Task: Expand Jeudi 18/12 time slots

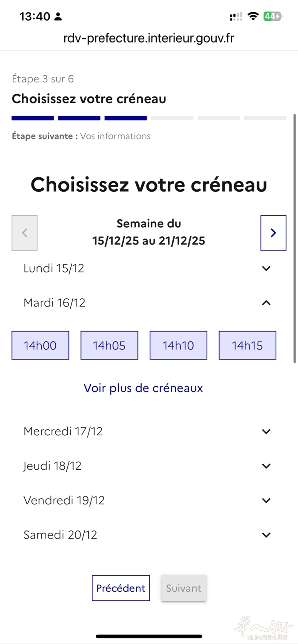Action: tap(266, 466)
